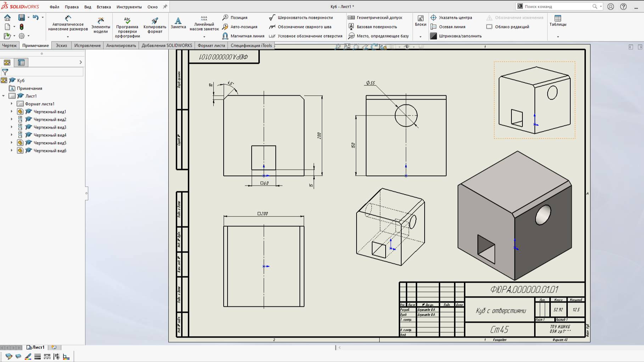Click the Шероховатость поверхности icon
Screen dimensions: 644x362
click(272, 17)
